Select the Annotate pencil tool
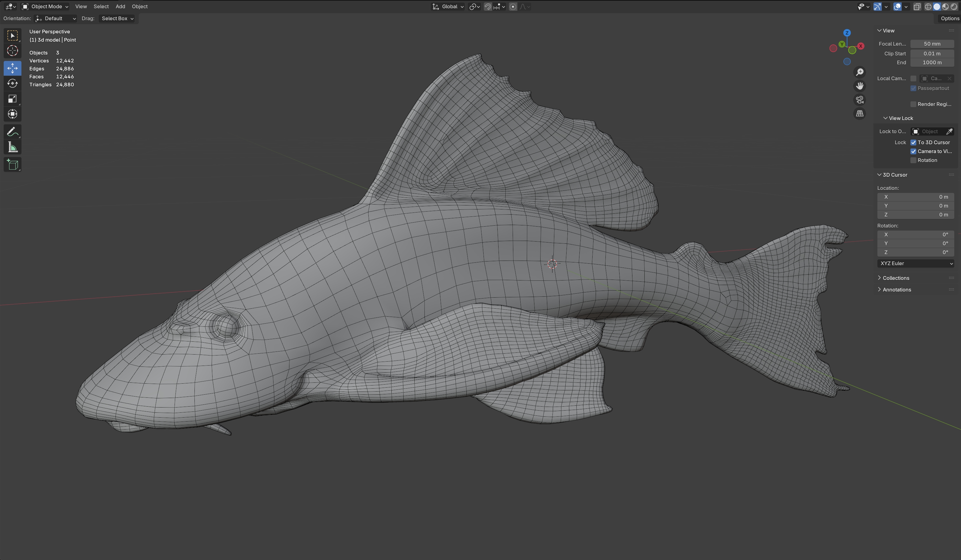 point(13,132)
